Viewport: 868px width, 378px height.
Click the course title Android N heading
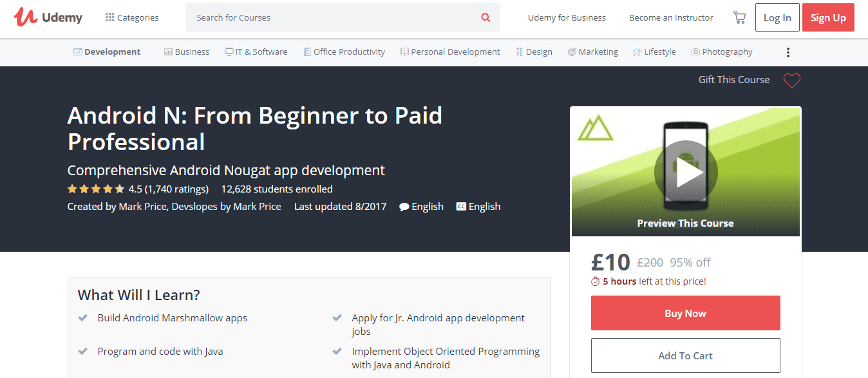click(x=255, y=128)
